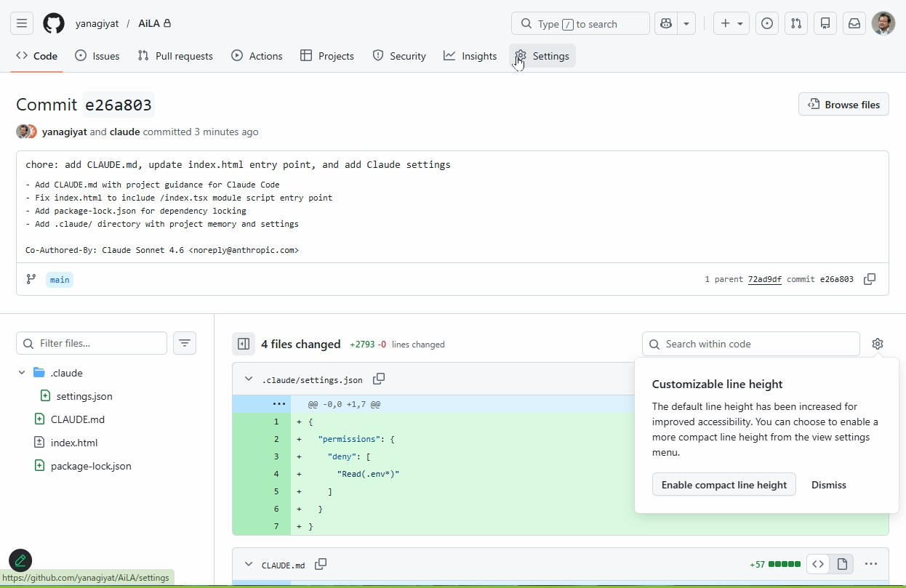Copy .claude/settings.json file path
Image resolution: width=906 pixels, height=588 pixels.
point(379,379)
